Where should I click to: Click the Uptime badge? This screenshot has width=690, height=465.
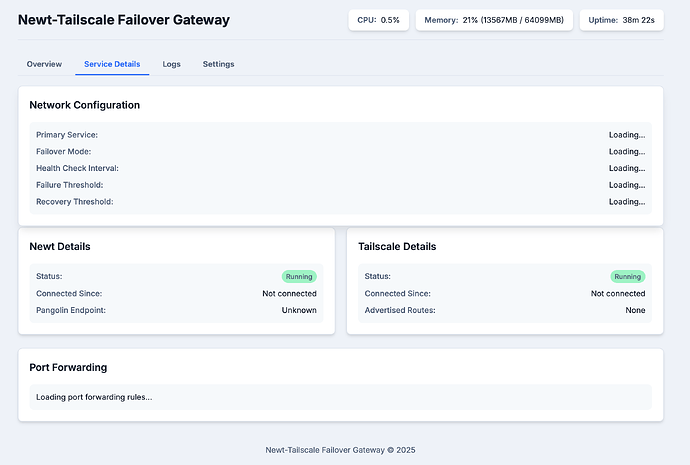click(621, 20)
